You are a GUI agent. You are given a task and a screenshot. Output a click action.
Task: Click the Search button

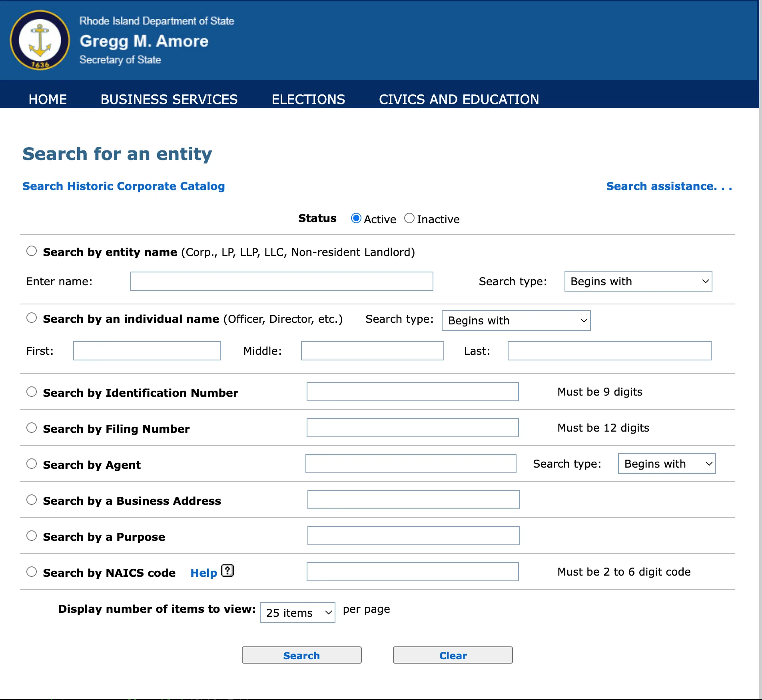point(301,655)
